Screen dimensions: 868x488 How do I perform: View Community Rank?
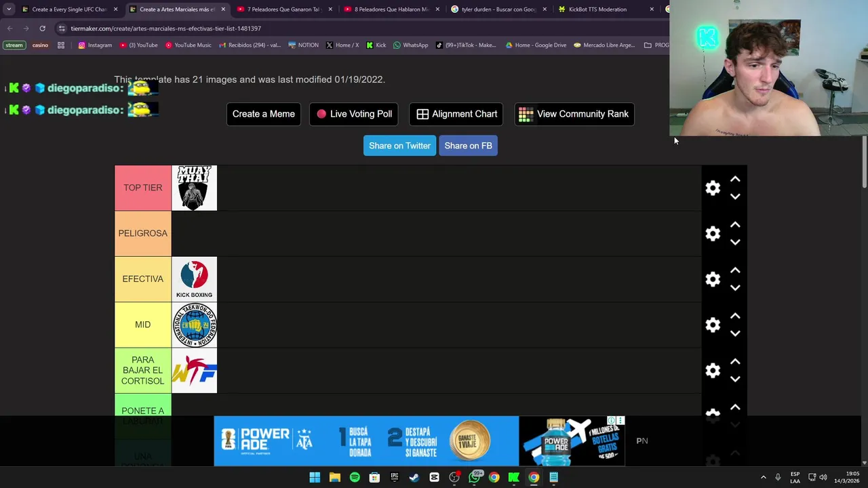574,114
